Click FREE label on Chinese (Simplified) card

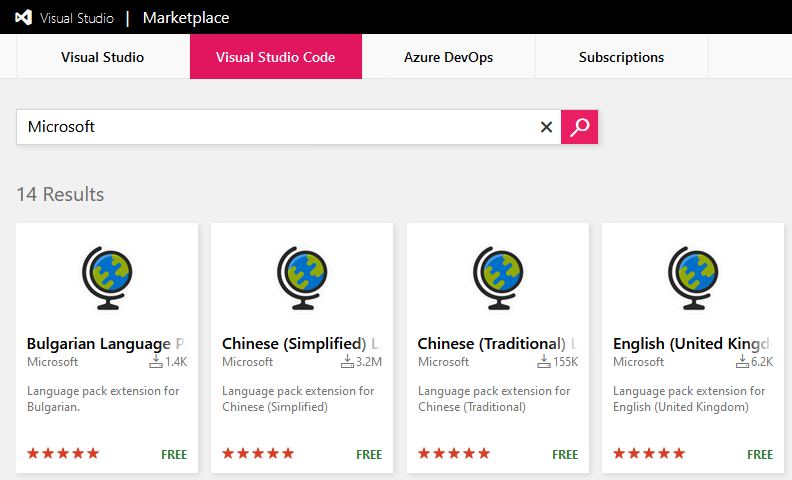click(369, 455)
